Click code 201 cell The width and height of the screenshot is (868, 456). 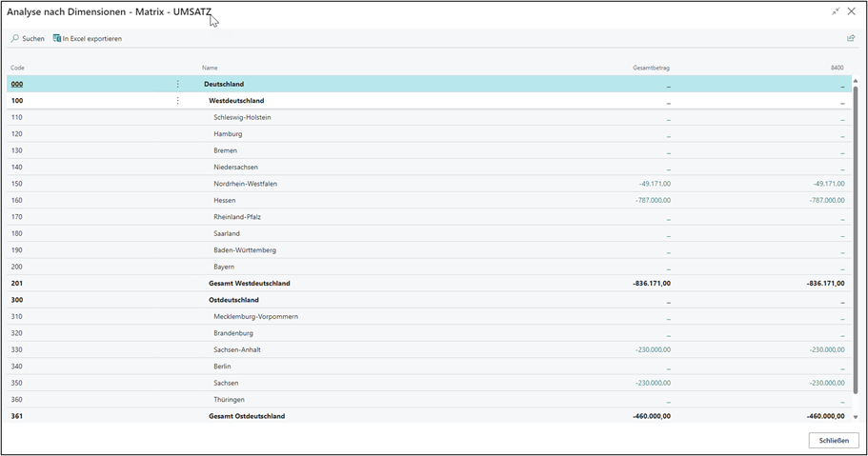pyautogui.click(x=16, y=284)
